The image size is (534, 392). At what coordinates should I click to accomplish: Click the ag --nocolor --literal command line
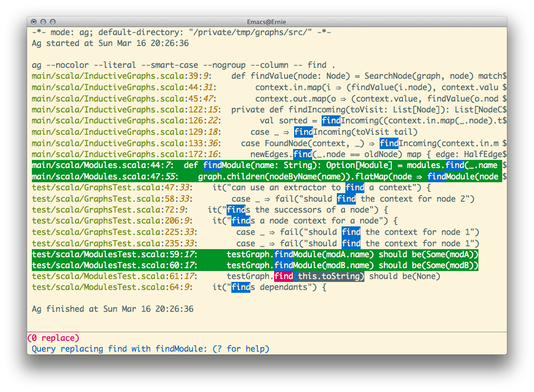point(183,65)
